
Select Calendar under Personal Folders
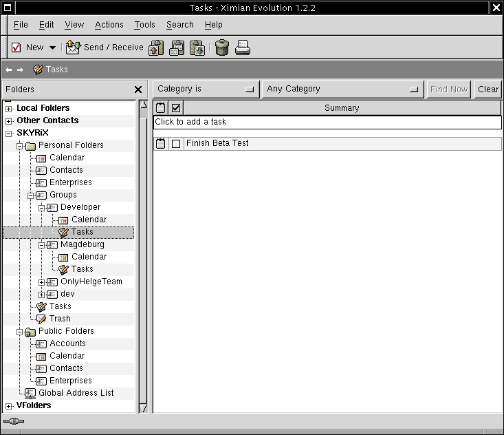click(67, 158)
